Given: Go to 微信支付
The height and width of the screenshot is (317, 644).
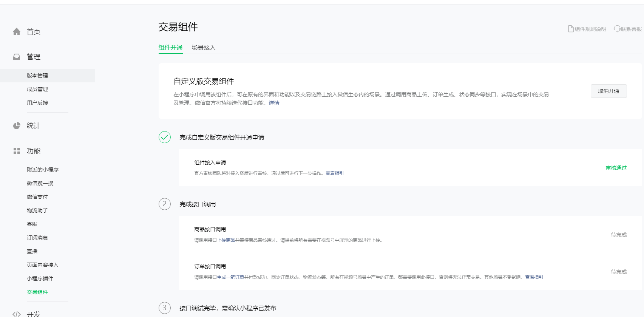Looking at the screenshot, I should click(37, 197).
